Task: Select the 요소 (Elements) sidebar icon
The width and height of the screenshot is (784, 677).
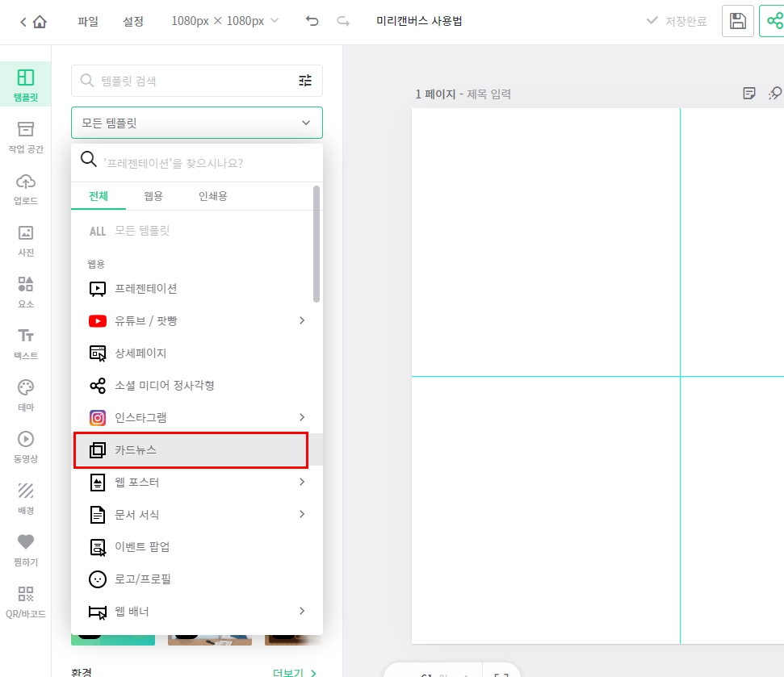Action: (x=25, y=290)
